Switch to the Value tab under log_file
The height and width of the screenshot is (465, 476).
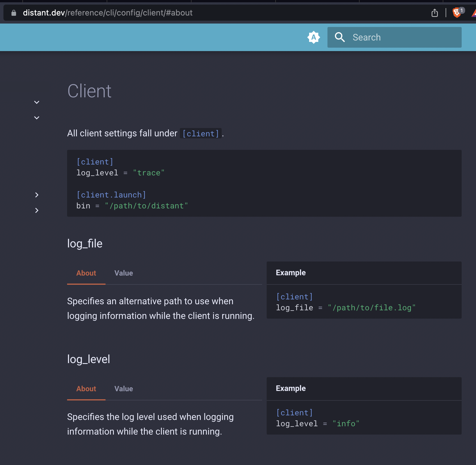(124, 273)
